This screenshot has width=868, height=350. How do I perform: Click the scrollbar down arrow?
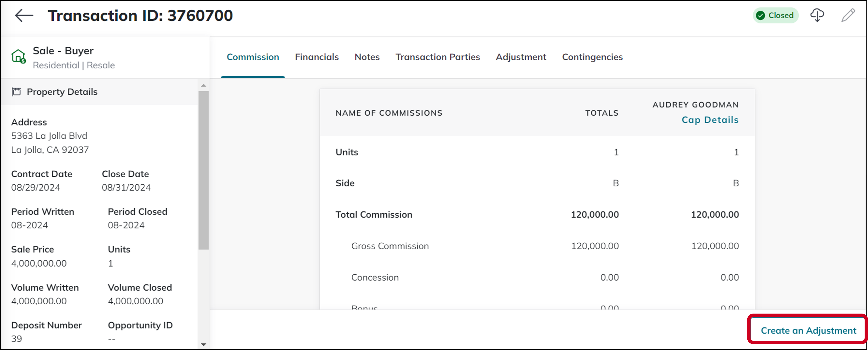204,344
